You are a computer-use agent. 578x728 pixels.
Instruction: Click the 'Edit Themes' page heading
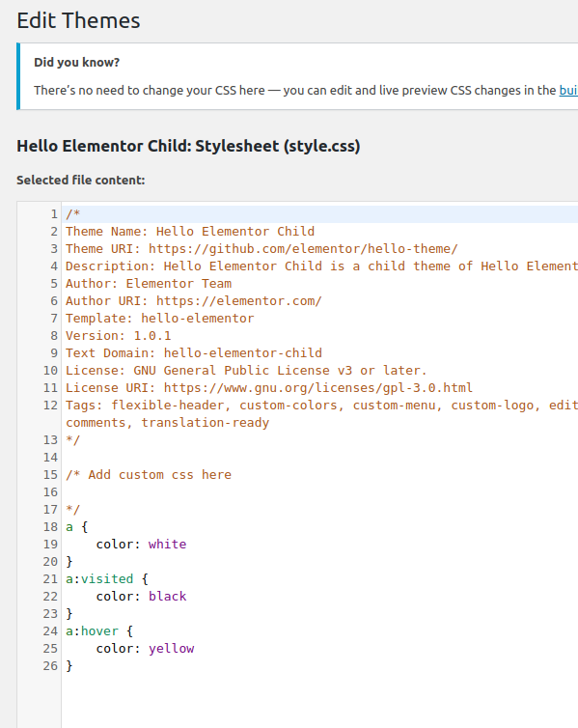[78, 21]
